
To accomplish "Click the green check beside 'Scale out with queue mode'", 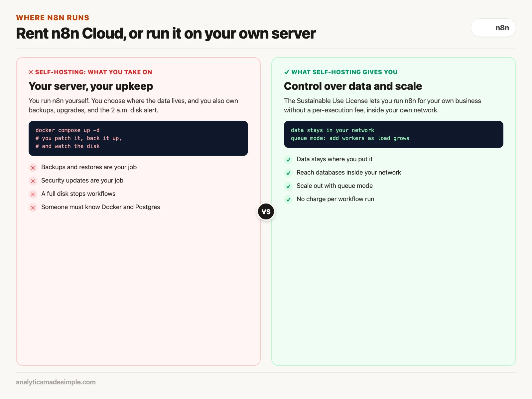I will pyautogui.click(x=288, y=186).
